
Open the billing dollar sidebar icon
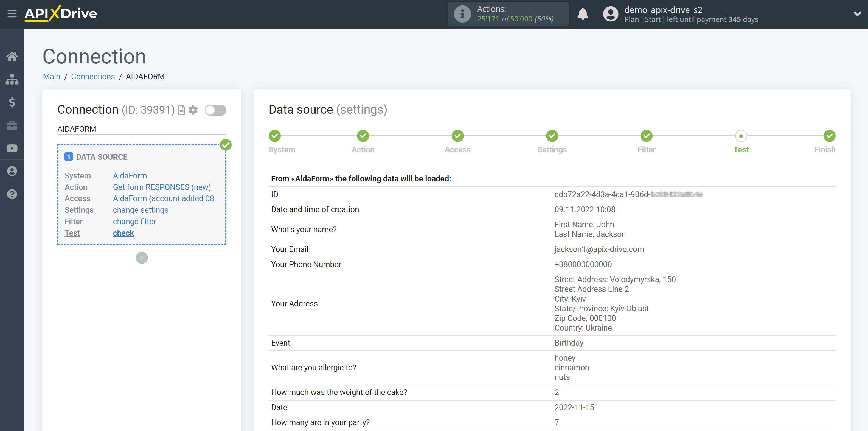[x=12, y=102]
